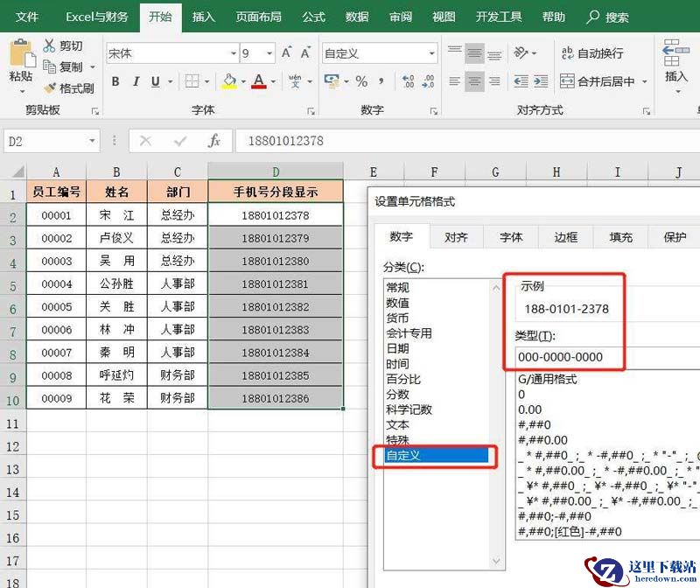Toggle italic formatting

[x=136, y=81]
